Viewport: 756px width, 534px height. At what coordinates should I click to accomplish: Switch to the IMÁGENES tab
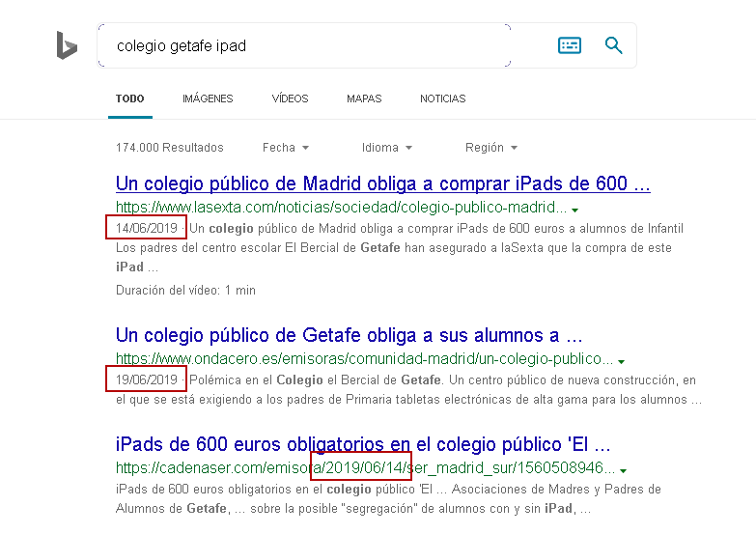pyautogui.click(x=208, y=98)
